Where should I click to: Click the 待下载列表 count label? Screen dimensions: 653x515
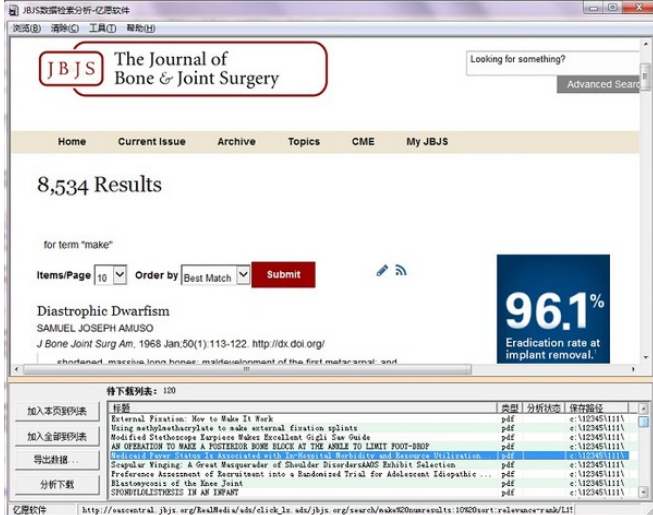(x=141, y=391)
